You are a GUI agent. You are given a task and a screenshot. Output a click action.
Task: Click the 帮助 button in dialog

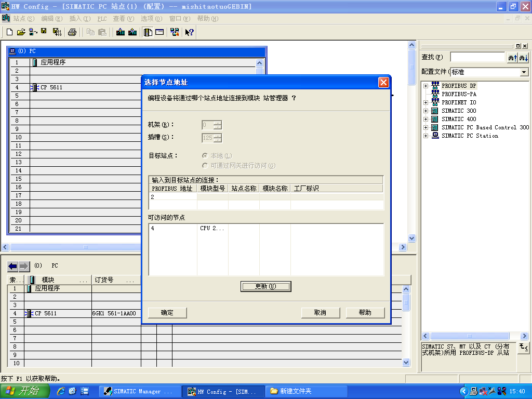[365, 312]
